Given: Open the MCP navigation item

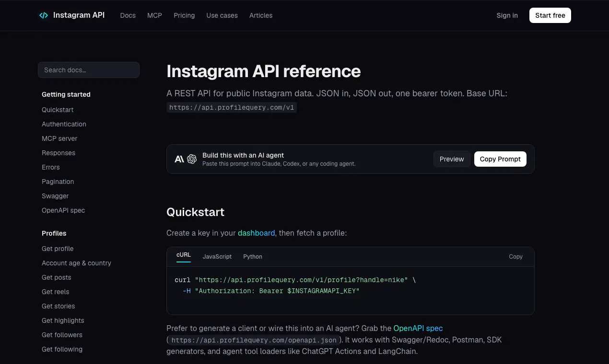Looking at the screenshot, I should coord(154,15).
